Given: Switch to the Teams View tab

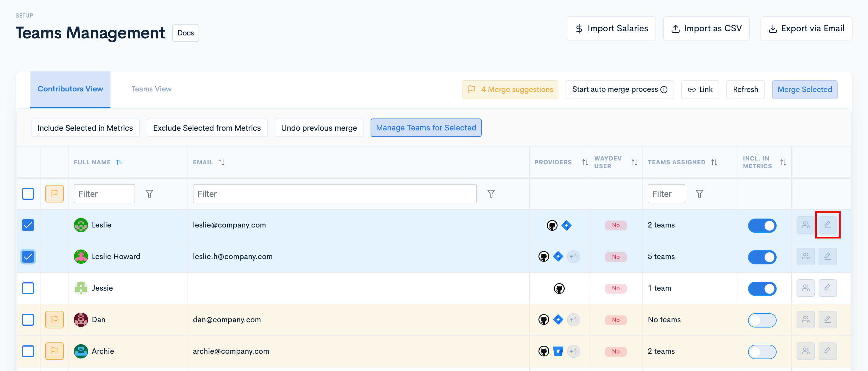Looking at the screenshot, I should pos(151,89).
